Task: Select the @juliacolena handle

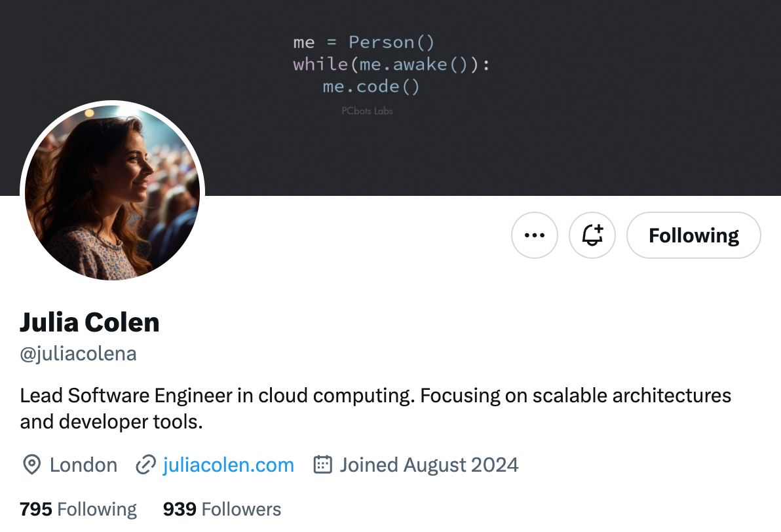Action: coord(78,353)
